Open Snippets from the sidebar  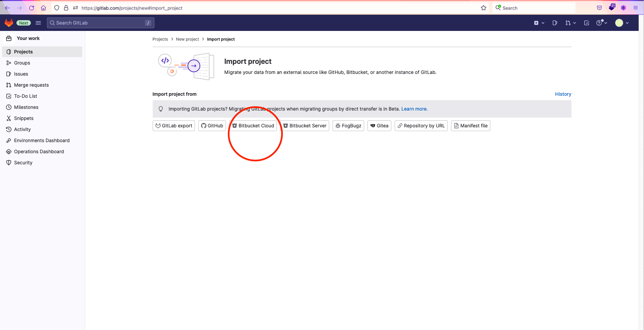23,118
